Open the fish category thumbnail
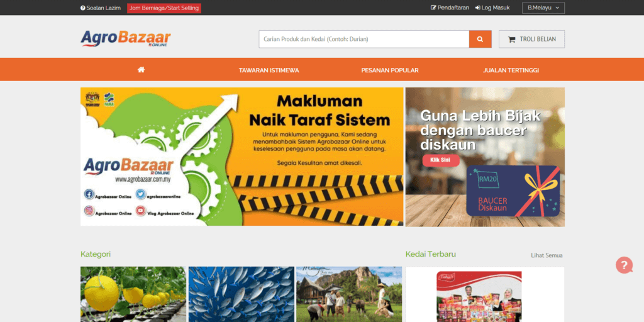Viewport: 644px width, 322px height. 241,294
